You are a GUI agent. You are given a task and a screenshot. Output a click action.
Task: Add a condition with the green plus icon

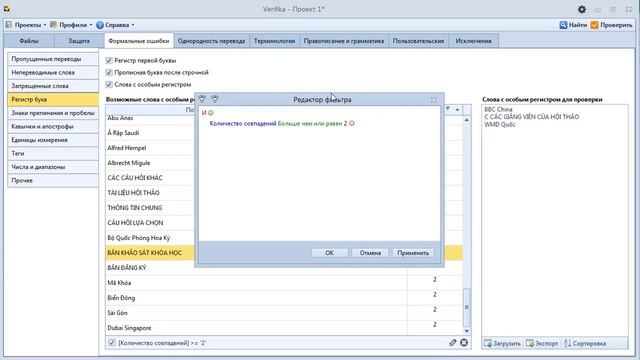point(211,113)
